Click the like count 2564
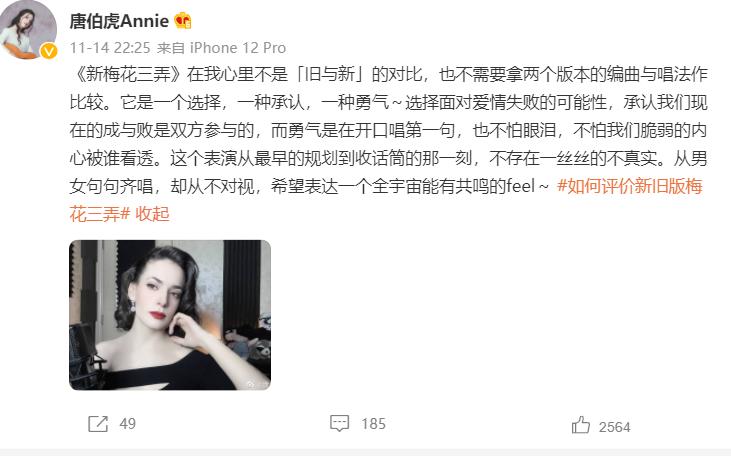 (x=614, y=427)
